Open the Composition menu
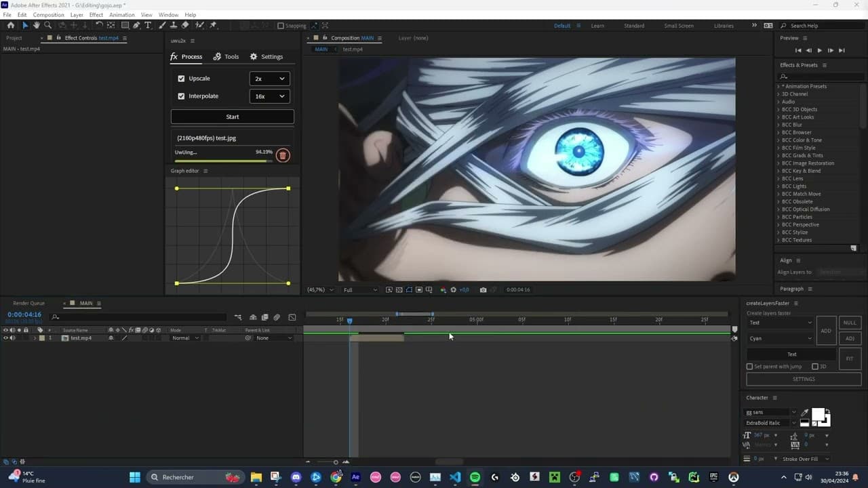Viewport: 868px width, 488px height. pos(48,14)
